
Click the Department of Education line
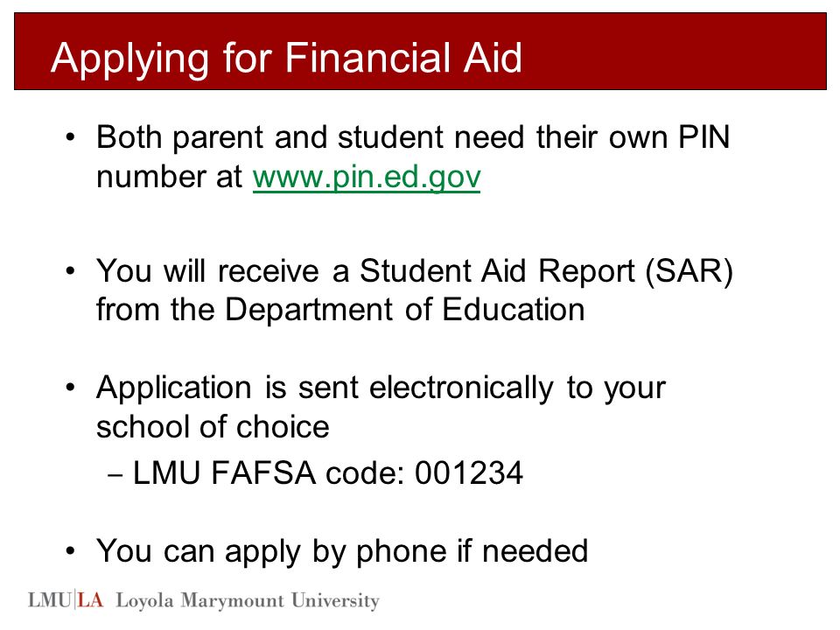(340, 310)
